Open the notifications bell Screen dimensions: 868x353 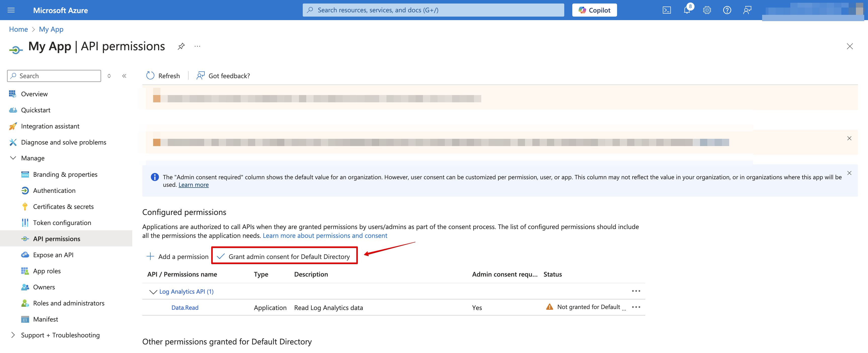[687, 10]
